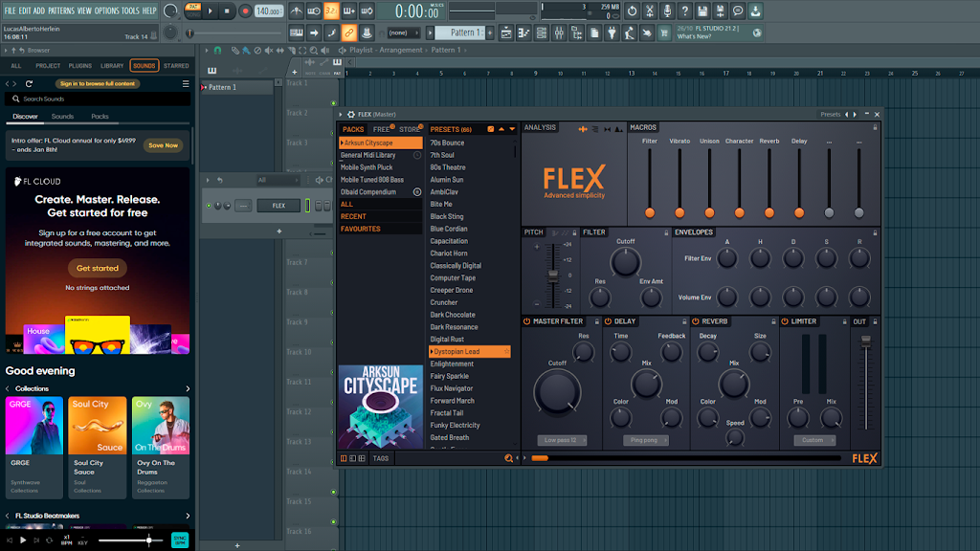
Task: Open the Custom limiter mode dropdown
Action: click(x=814, y=440)
